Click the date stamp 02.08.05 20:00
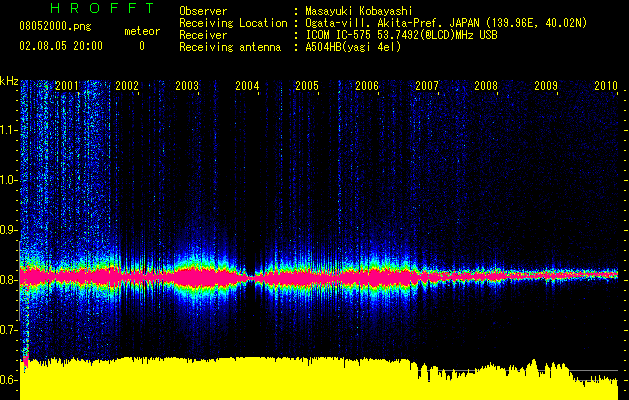Viewport: 629px width, 400px height. coord(61,46)
